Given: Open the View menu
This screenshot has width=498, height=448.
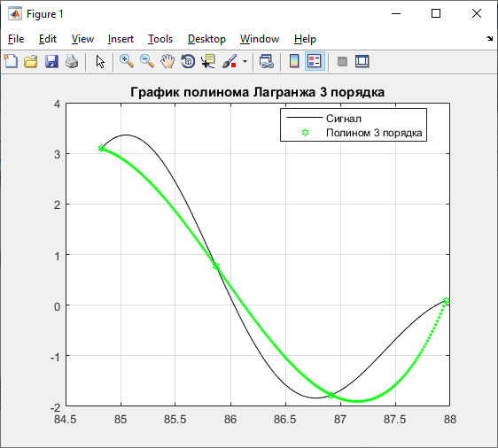Looking at the screenshot, I should point(82,39).
